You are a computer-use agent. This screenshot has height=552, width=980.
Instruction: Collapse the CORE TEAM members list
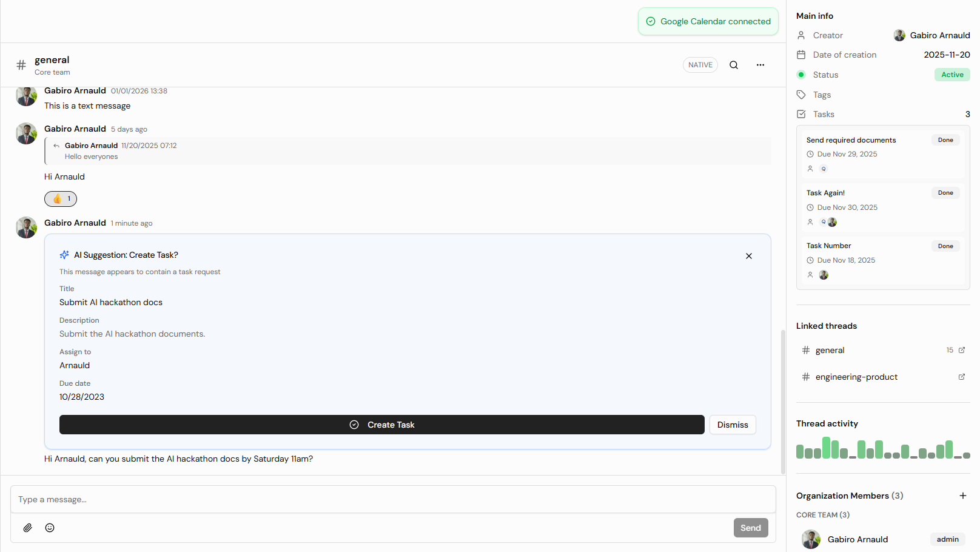[822, 514]
